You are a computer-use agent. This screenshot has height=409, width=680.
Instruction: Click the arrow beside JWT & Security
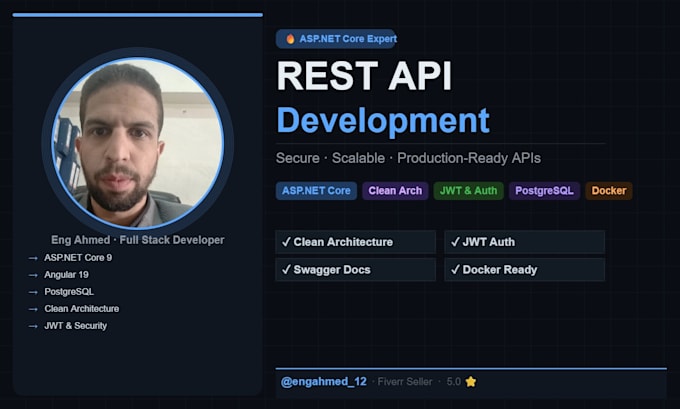(x=33, y=326)
